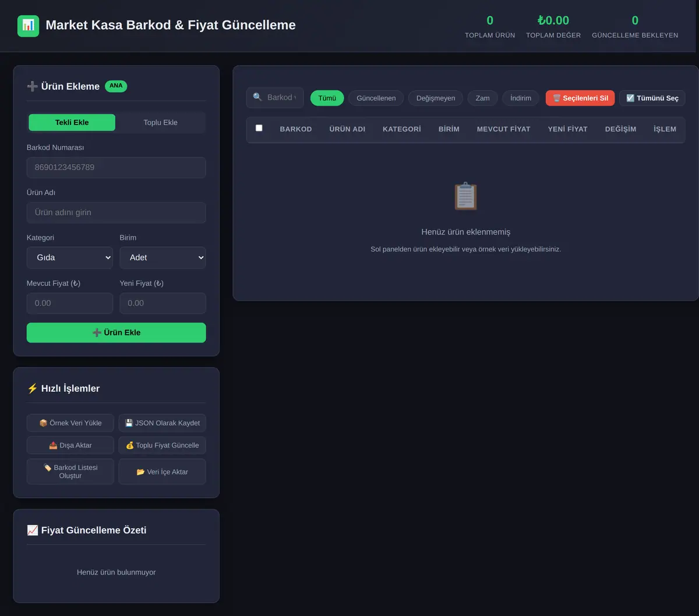Click the TOPLAM DEĞER ₺0.00 value
Screen dimensions: 699x616
pyautogui.click(x=553, y=21)
